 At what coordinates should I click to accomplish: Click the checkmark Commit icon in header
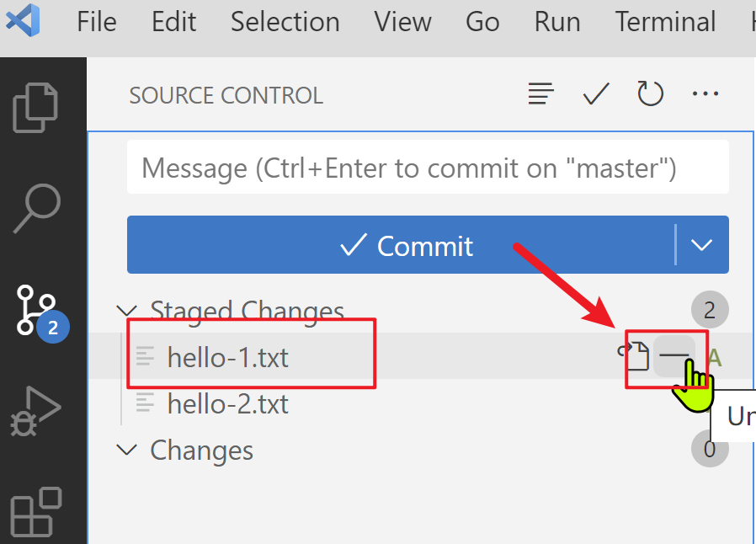tap(596, 94)
